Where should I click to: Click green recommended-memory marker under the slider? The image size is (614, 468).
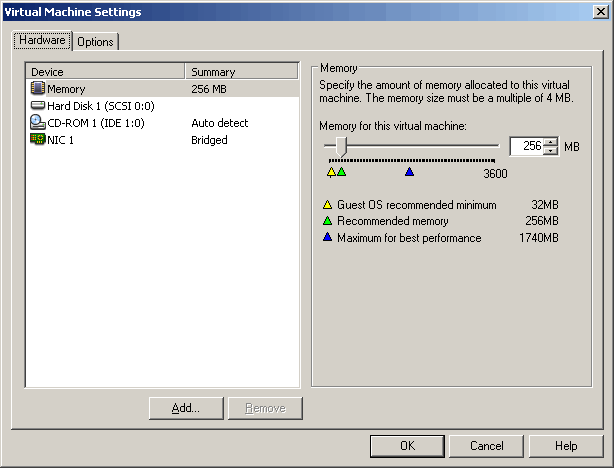pyautogui.click(x=341, y=172)
